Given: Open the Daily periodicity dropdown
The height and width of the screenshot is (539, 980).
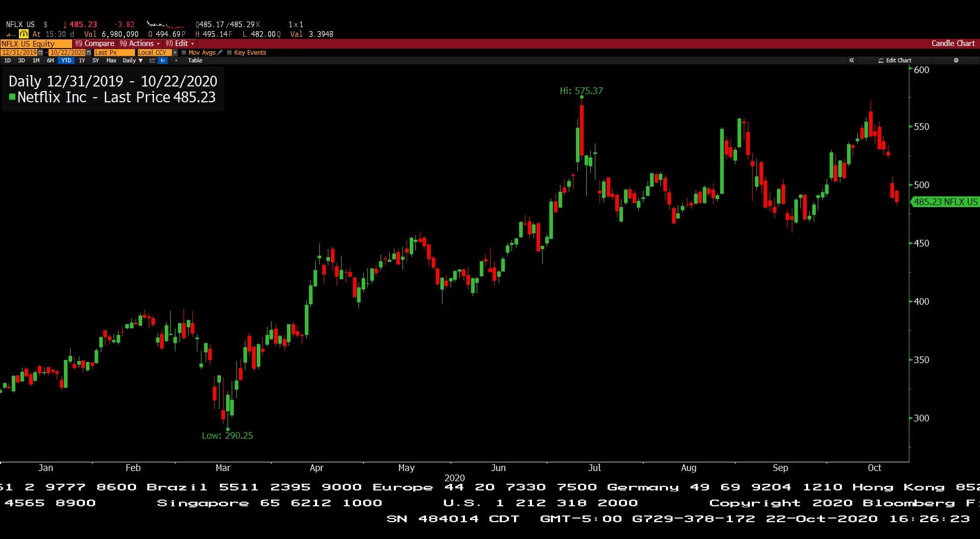Looking at the screenshot, I should pos(133,60).
